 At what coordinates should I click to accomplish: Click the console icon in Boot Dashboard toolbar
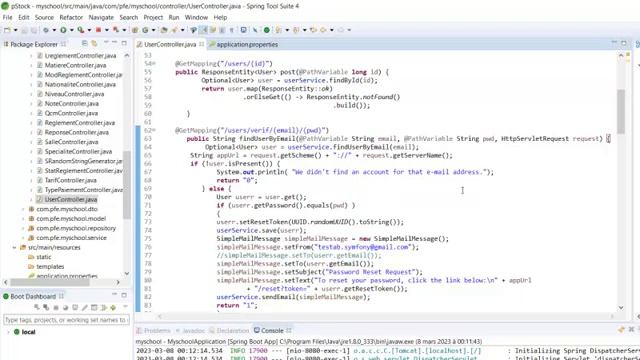click(75, 307)
